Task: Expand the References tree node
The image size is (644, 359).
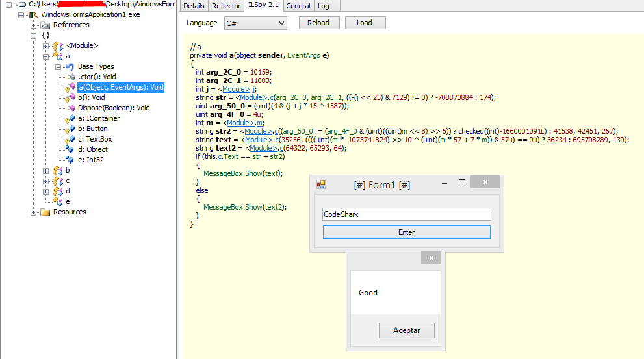Action: (34, 25)
